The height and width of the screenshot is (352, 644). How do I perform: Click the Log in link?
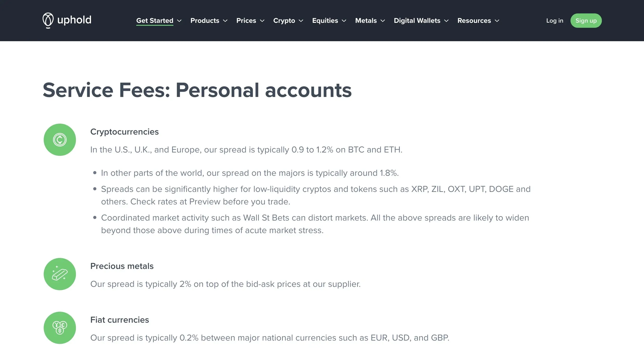(555, 20)
